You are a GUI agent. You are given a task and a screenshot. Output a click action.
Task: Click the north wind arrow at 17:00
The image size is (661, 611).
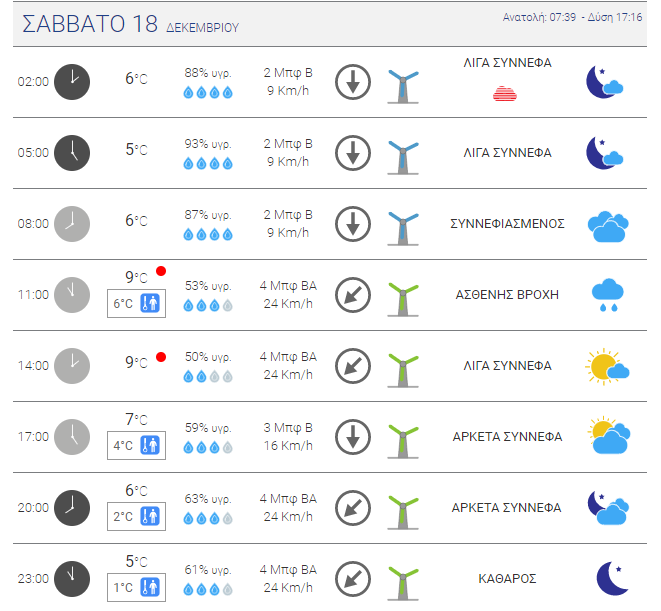point(353,437)
